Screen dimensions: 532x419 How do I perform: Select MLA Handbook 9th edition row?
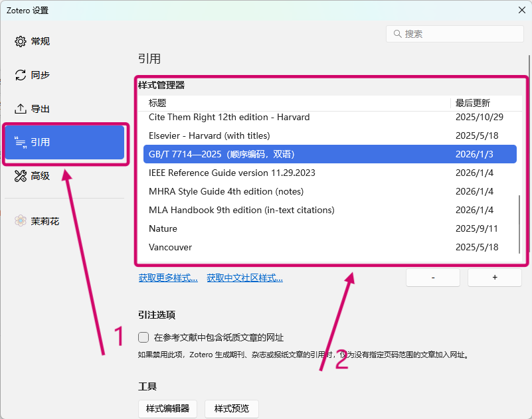pyautogui.click(x=330, y=210)
